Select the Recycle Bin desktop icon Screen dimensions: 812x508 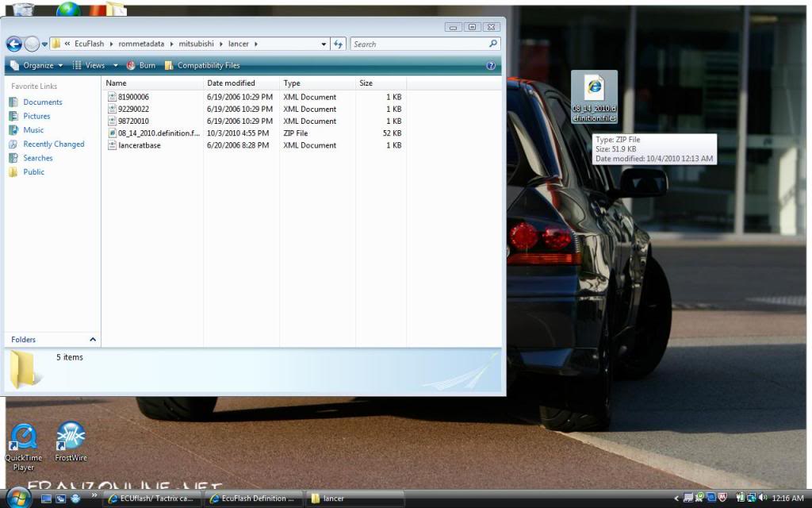point(23,9)
